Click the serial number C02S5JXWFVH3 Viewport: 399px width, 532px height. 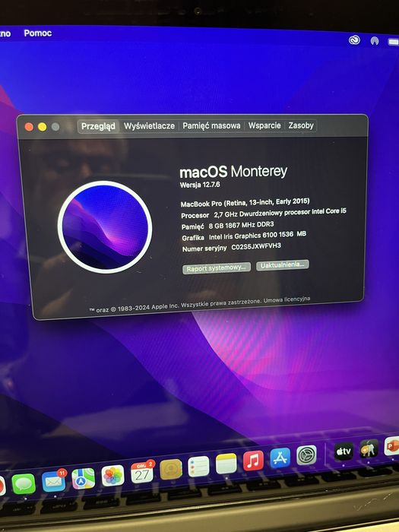(256, 247)
